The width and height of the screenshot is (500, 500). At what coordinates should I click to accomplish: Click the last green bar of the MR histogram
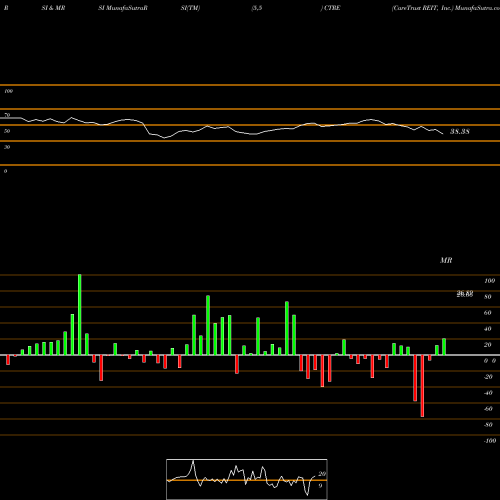pyautogui.click(x=444, y=347)
